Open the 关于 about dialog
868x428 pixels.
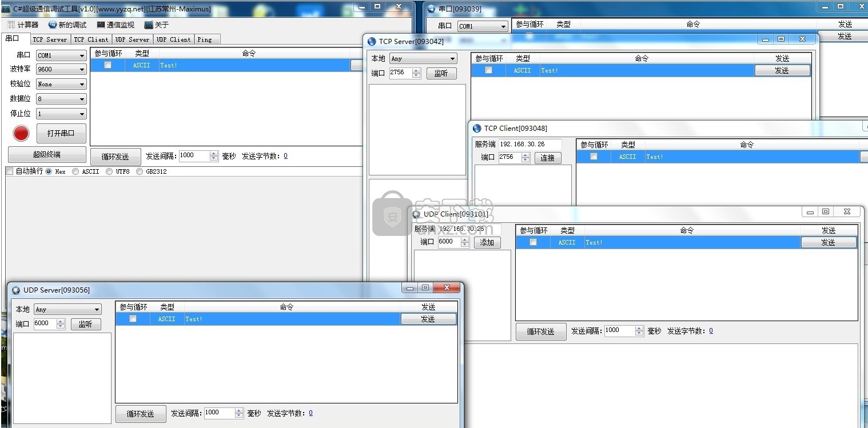(x=157, y=25)
